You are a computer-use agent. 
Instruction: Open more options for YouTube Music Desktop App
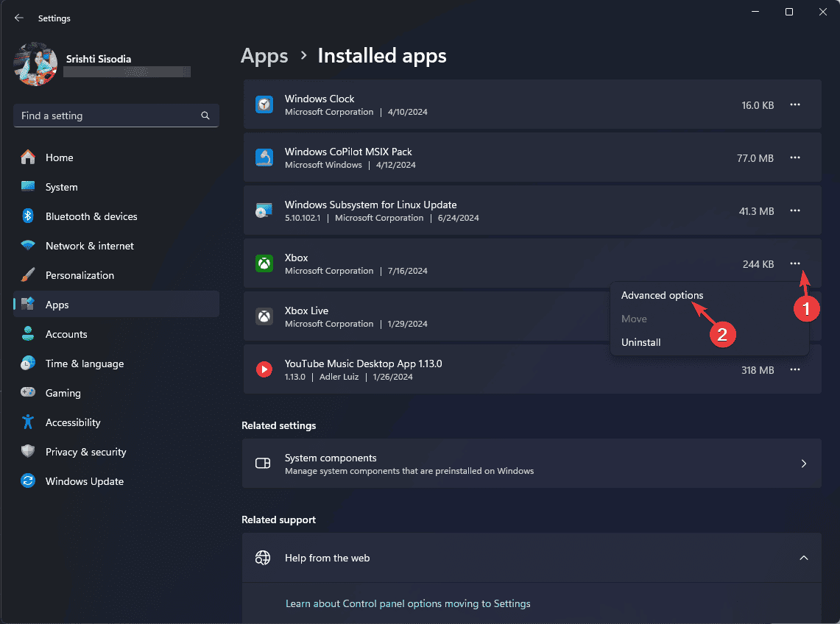coord(795,369)
